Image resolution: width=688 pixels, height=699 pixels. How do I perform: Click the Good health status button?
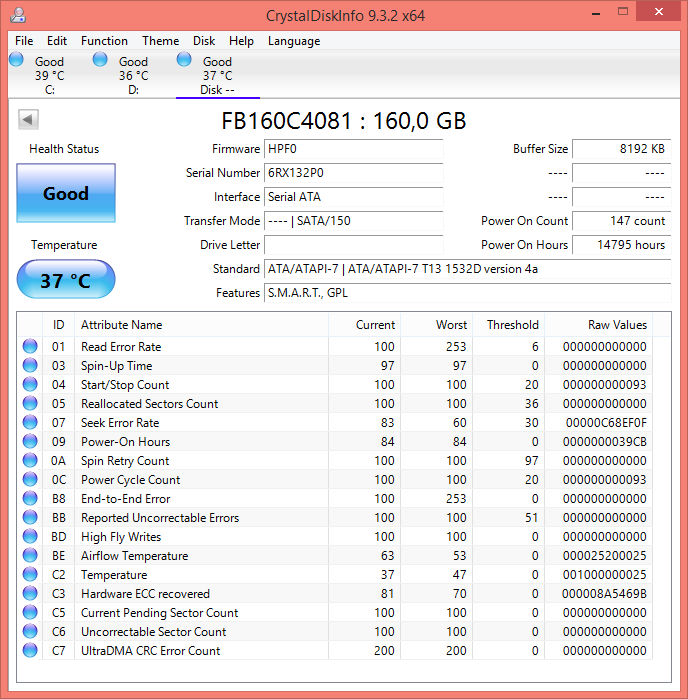[66, 193]
